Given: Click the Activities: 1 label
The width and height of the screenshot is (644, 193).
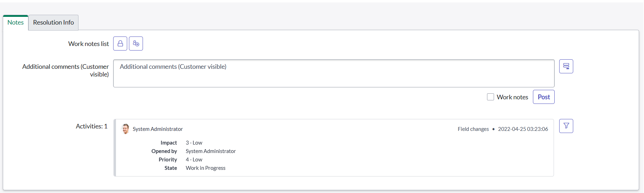Looking at the screenshot, I should 91,126.
